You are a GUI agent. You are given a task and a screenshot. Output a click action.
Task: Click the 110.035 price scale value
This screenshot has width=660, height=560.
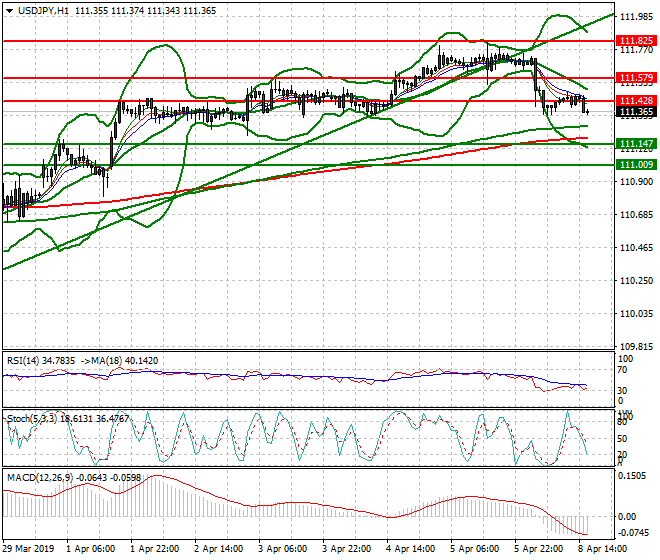click(636, 314)
